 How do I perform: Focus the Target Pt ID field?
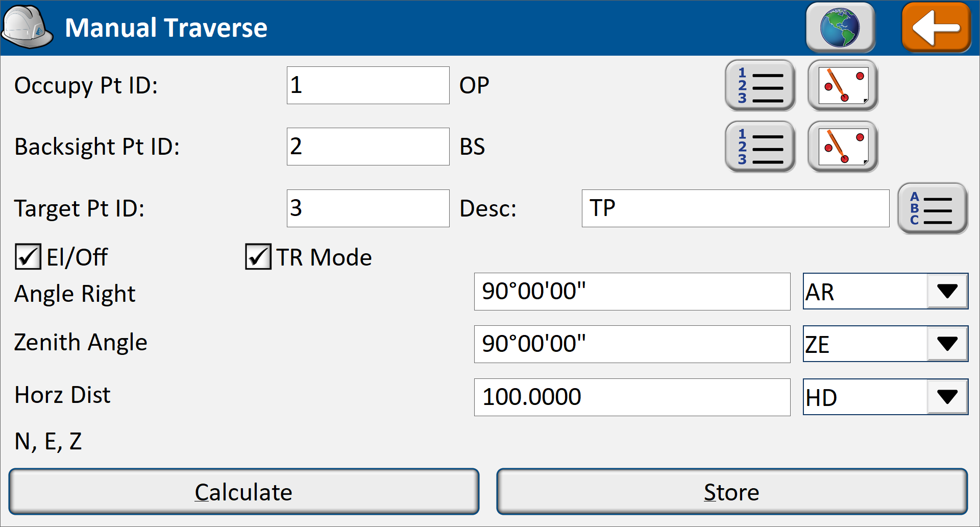[368, 208]
